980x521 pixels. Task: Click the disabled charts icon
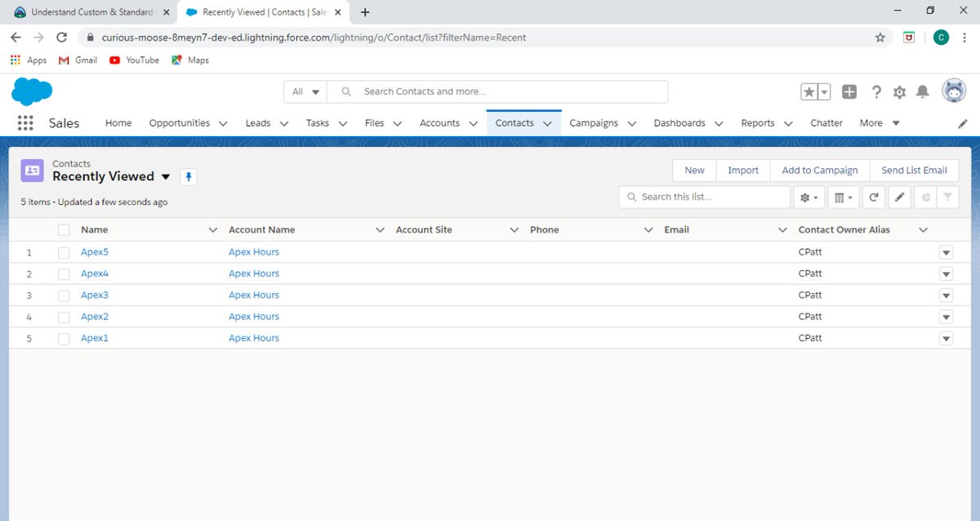[x=925, y=197]
